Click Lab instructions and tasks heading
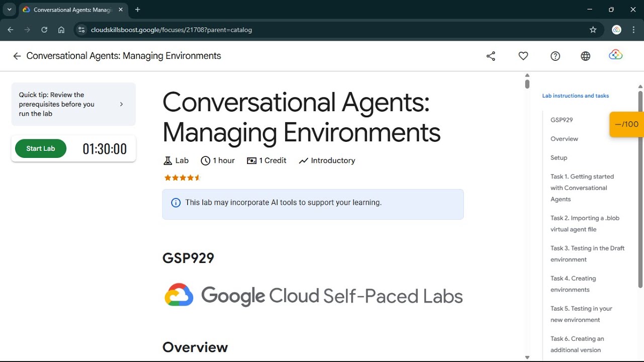Image resolution: width=644 pixels, height=362 pixels. coord(576,96)
